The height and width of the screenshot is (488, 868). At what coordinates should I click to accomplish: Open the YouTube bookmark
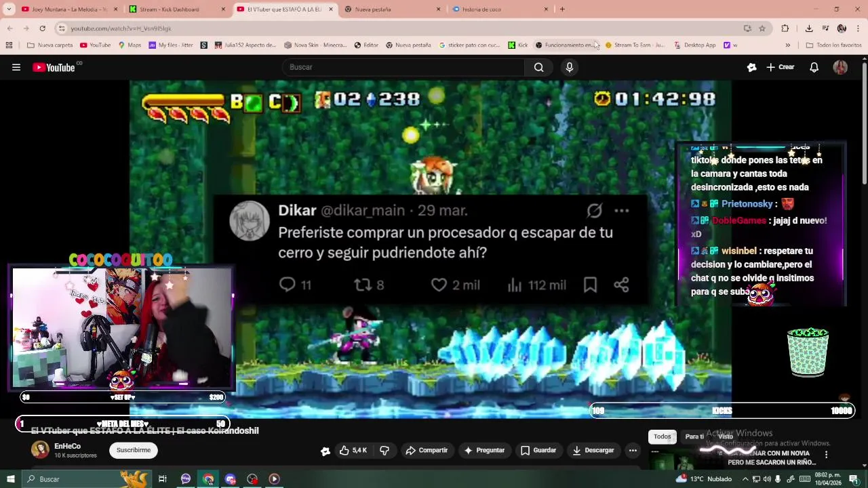click(96, 45)
